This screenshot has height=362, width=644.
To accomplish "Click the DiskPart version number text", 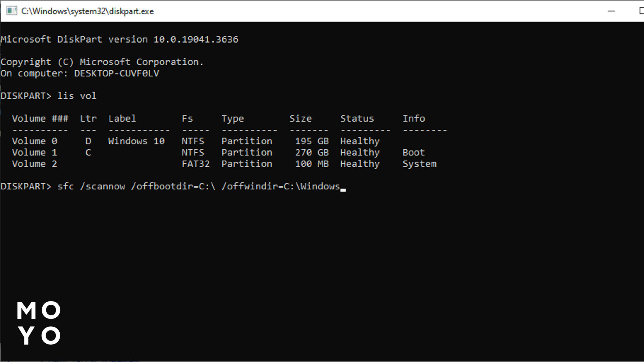I will (x=196, y=40).
